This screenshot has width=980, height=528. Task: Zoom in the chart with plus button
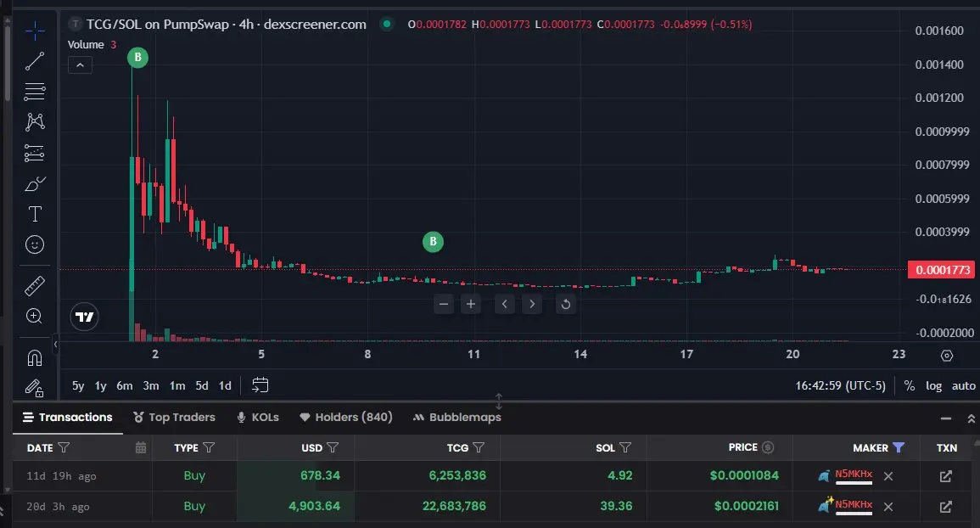click(471, 304)
